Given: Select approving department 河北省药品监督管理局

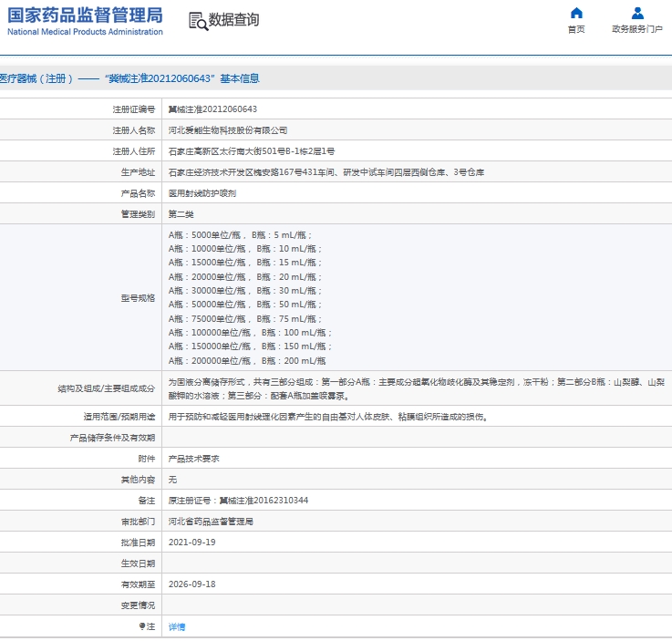Looking at the screenshot, I should coord(211,522).
